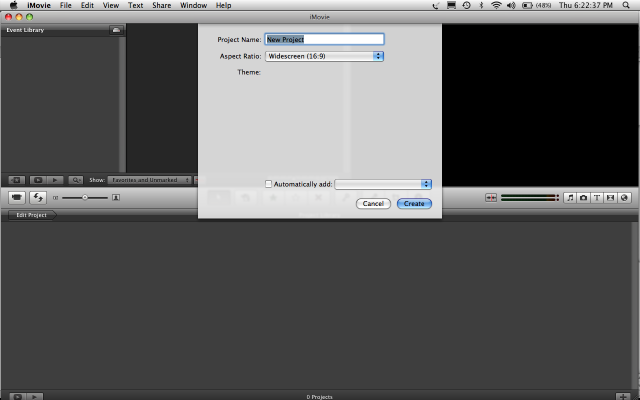Open the File menu
This screenshot has width=640, height=400.
(x=65, y=5)
